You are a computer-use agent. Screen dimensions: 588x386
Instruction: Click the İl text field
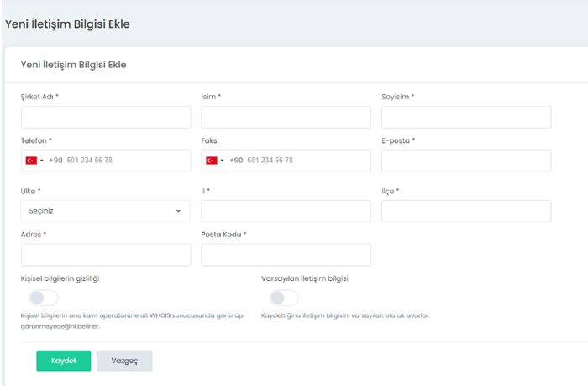286,211
